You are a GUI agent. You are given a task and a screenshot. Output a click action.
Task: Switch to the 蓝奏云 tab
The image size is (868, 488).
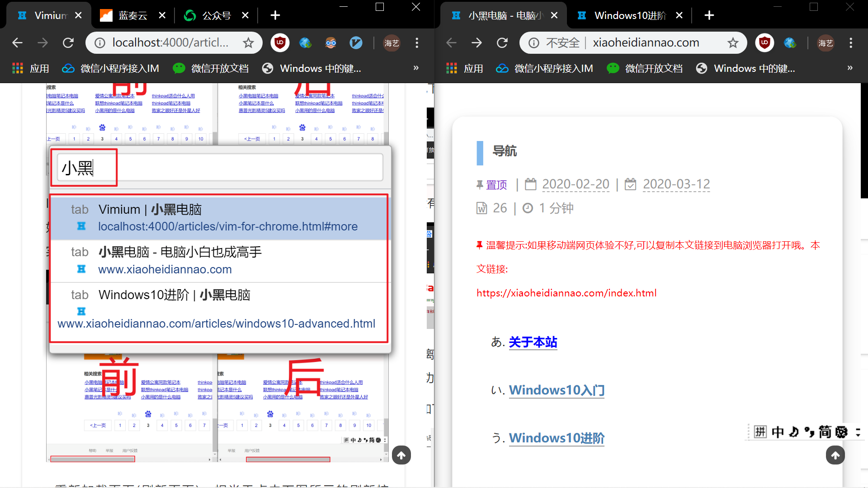point(131,15)
